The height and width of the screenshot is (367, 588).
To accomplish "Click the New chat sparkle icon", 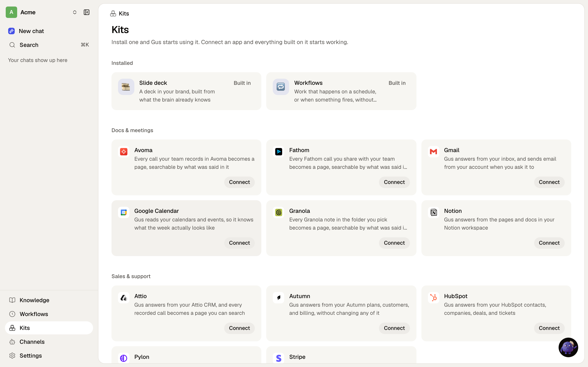I will (x=11, y=31).
